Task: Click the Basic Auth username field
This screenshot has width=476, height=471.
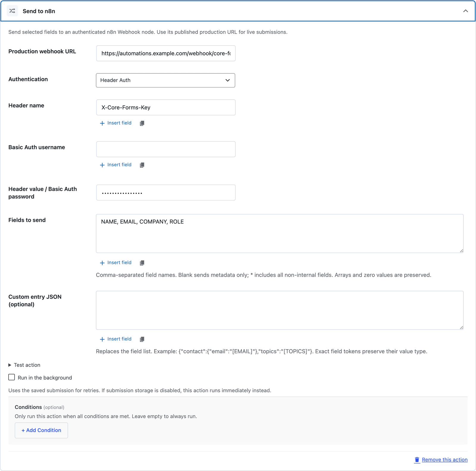Action: (x=166, y=149)
